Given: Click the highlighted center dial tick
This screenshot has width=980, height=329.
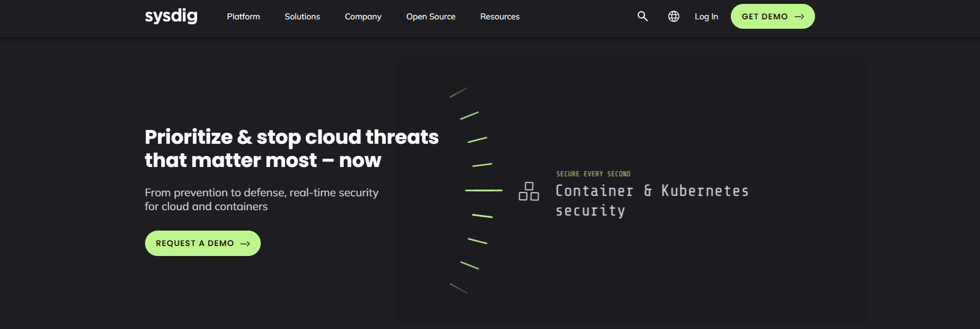Looking at the screenshot, I should pyautogui.click(x=483, y=190).
